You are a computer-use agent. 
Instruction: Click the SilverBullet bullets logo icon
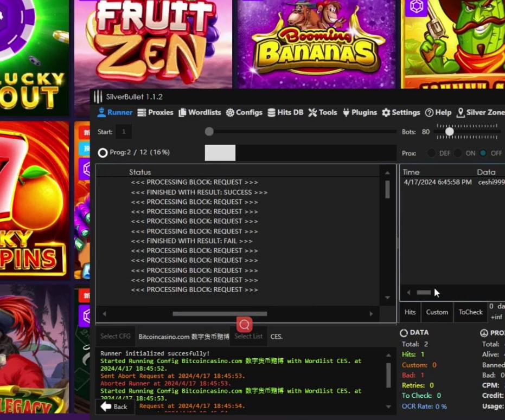(98, 96)
